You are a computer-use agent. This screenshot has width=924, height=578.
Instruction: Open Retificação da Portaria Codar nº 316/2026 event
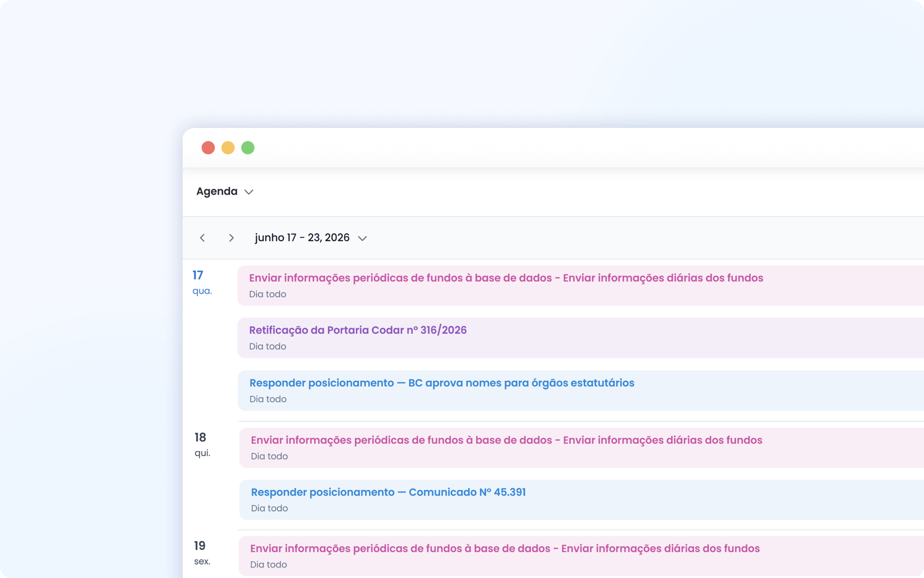click(x=581, y=338)
